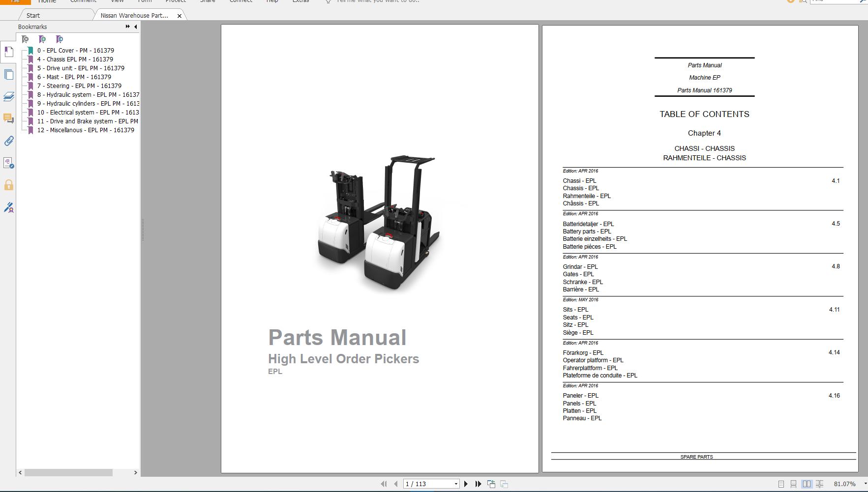
Task: Open the signatures document panel icon
Action: click(8, 163)
